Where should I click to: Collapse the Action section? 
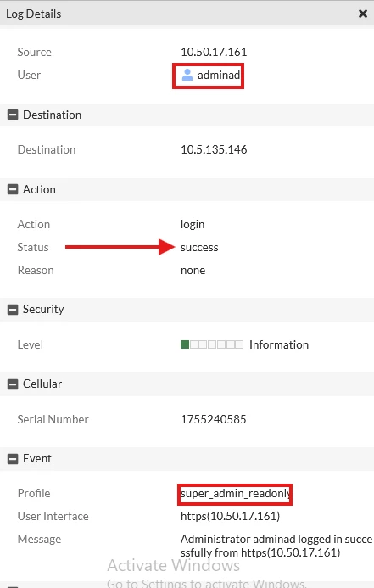tap(13, 189)
